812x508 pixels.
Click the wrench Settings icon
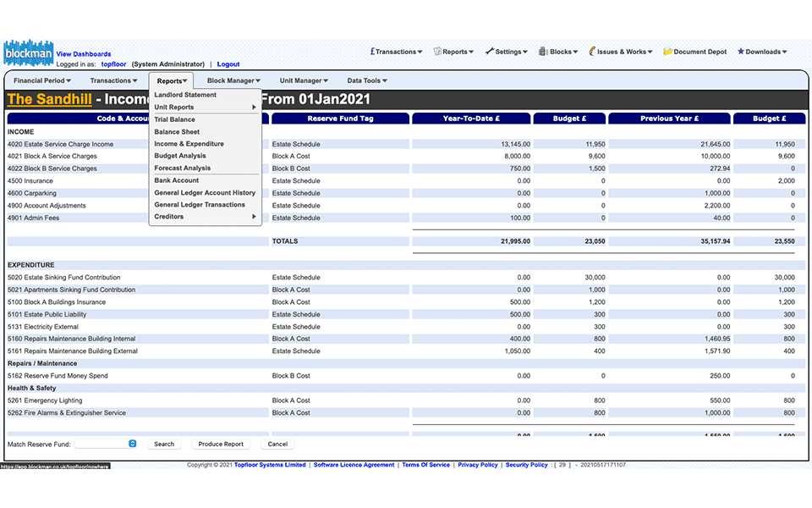click(x=490, y=52)
